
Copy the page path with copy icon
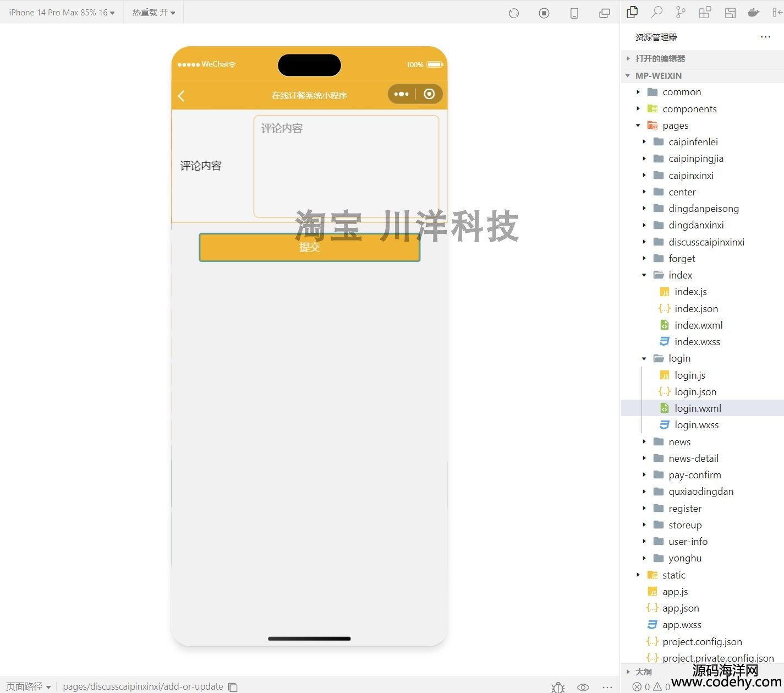pos(233,687)
